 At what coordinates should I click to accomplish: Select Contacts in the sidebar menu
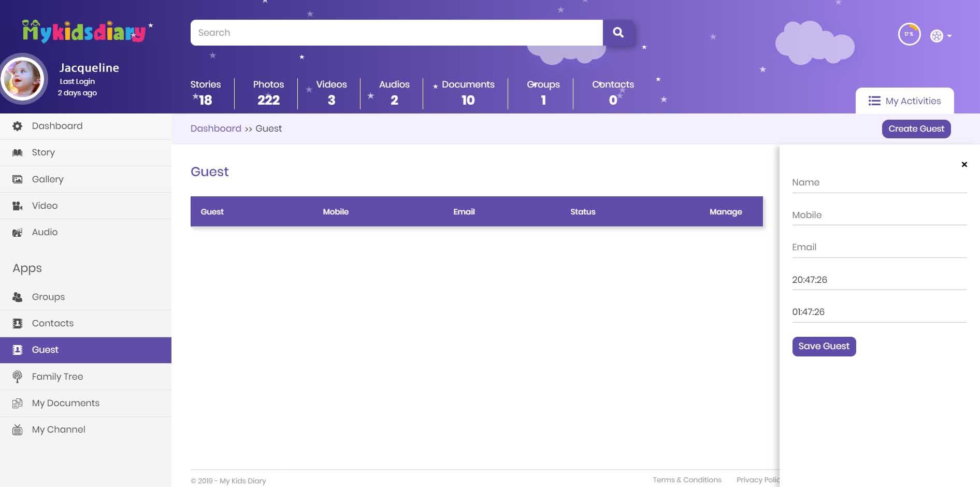[x=53, y=323]
